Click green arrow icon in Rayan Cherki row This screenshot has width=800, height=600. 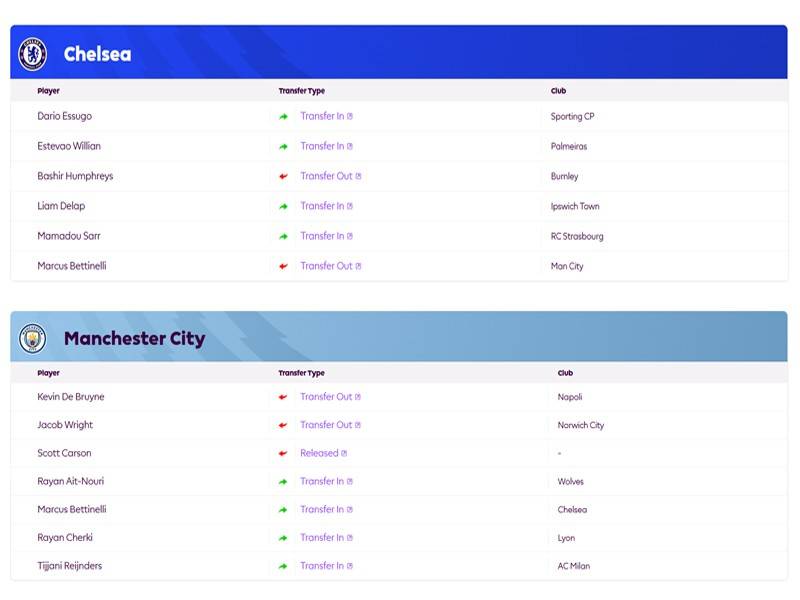[x=283, y=538]
